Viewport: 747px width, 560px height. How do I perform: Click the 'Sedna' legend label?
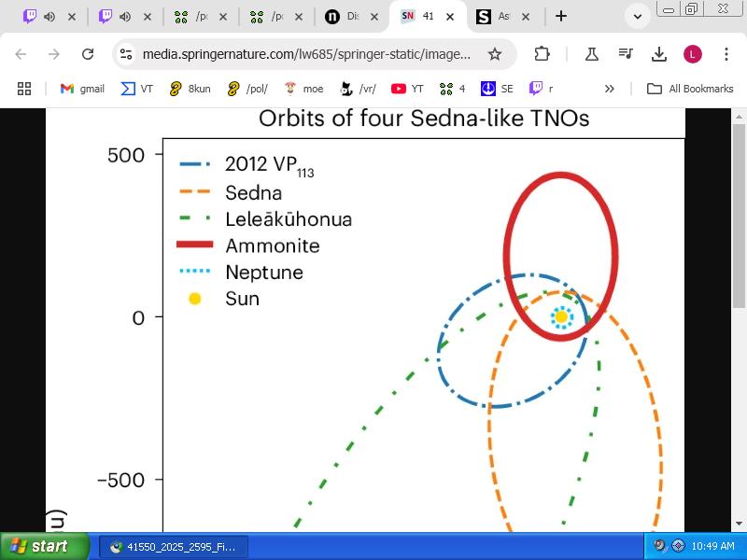253,193
